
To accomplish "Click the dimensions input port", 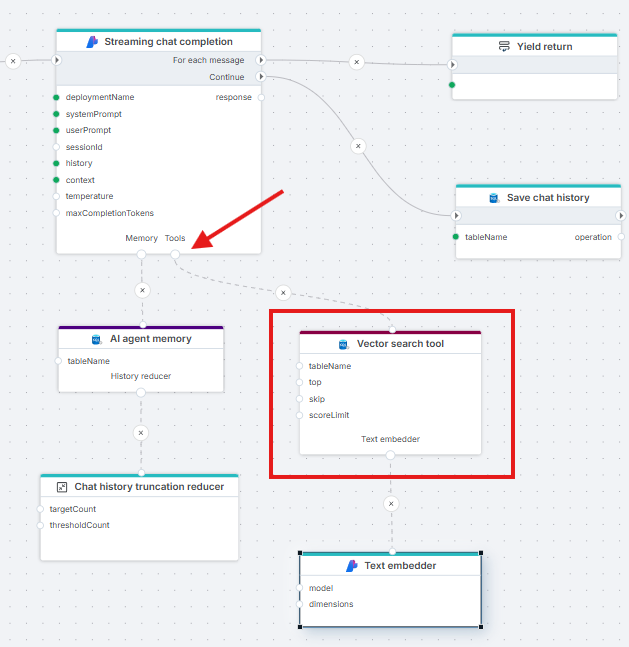I will click(300, 604).
